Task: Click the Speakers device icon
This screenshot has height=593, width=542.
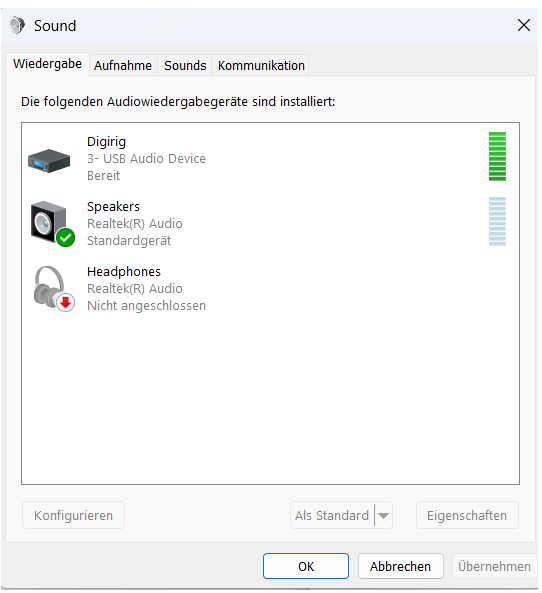Action: click(x=52, y=224)
